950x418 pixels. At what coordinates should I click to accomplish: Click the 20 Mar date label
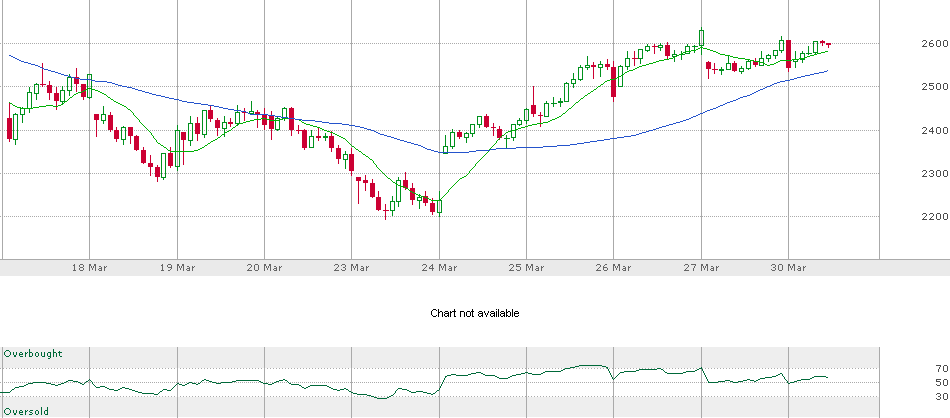[x=264, y=267]
